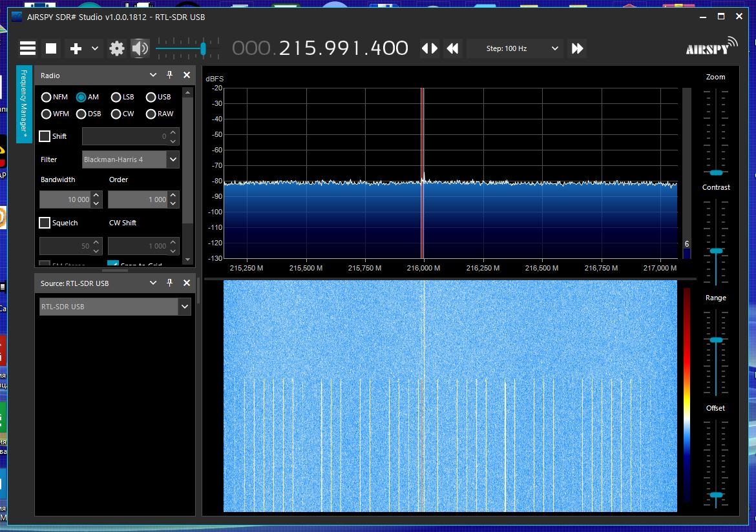This screenshot has width=756, height=532.
Task: Adjust the Contrast slider handle
Action: click(716, 251)
